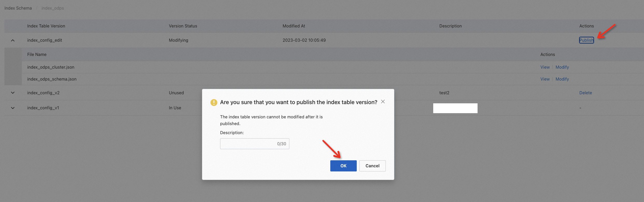This screenshot has height=202, width=644.
Task: Publish the index_config_edit version
Action: pyautogui.click(x=586, y=40)
